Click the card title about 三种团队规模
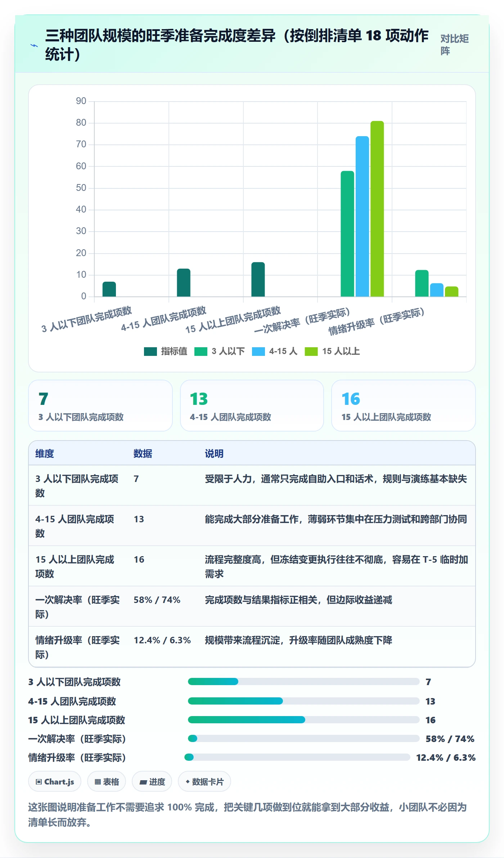This screenshot has width=504, height=858. 237,45
